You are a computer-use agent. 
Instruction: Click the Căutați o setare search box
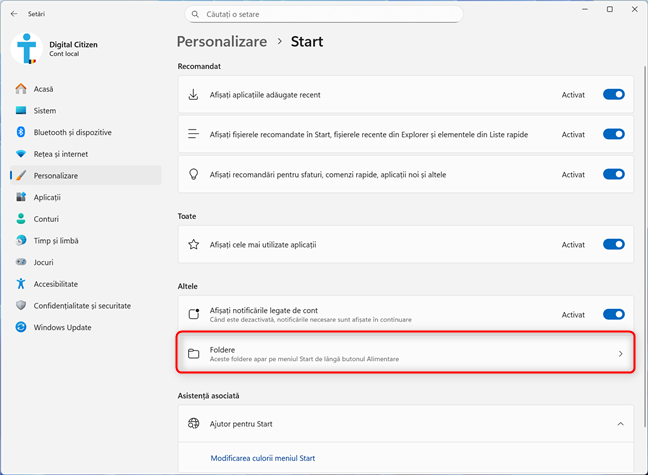click(325, 15)
